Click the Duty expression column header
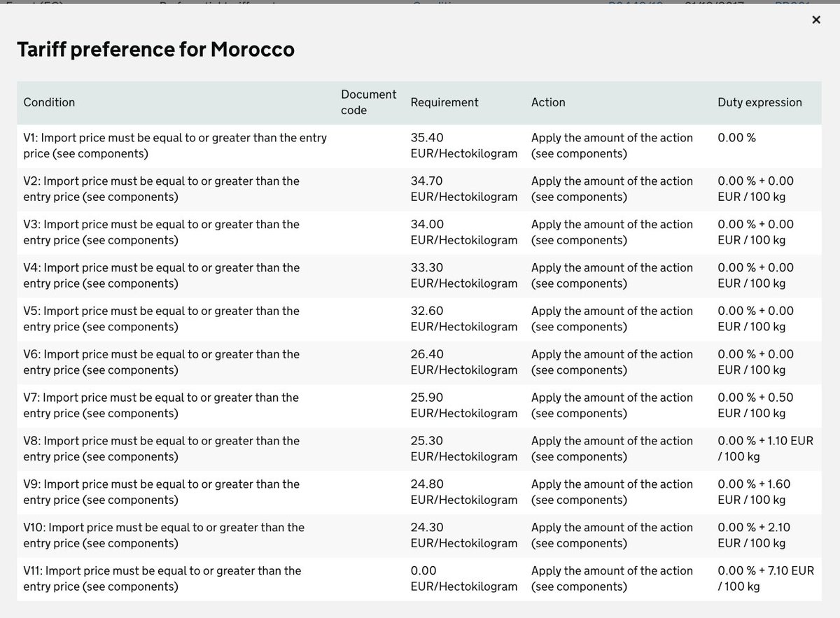The height and width of the screenshot is (618, 840). coord(759,102)
